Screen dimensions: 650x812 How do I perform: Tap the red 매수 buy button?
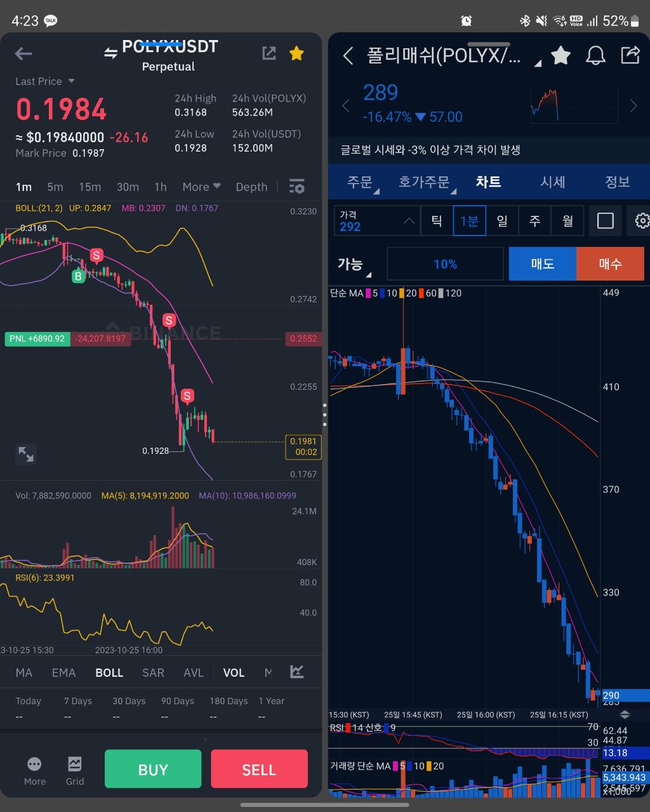(610, 264)
